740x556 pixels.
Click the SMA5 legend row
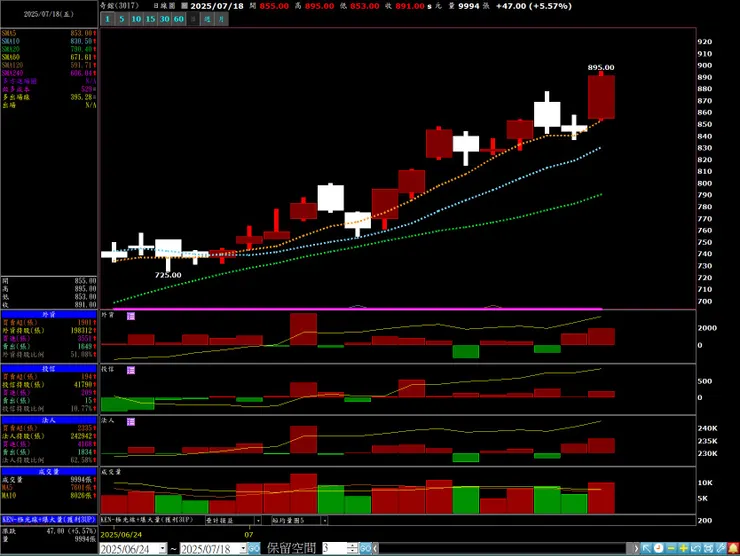[x=49, y=33]
